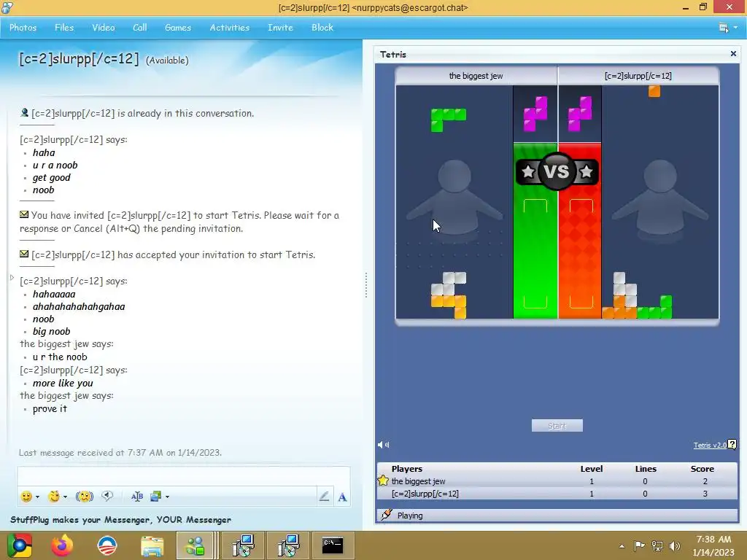This screenshot has width=747, height=560.
Task: Click the red opponent progress column
Action: coord(580,230)
